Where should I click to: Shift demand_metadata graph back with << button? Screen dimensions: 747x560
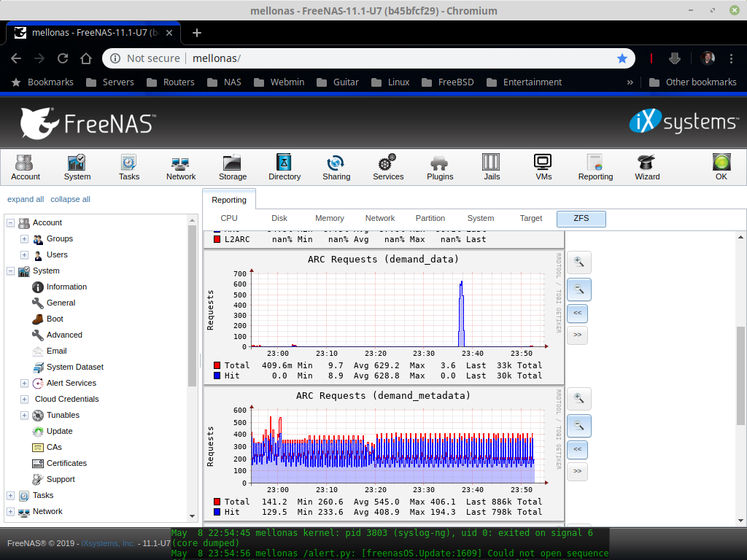pos(578,449)
